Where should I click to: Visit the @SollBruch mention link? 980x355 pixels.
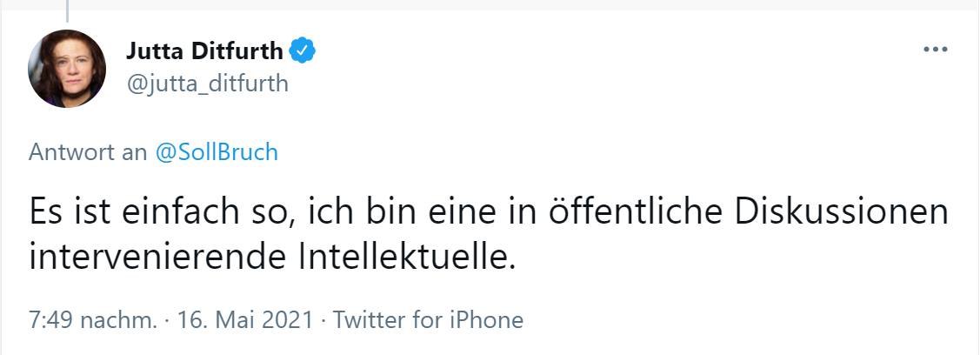(x=216, y=152)
